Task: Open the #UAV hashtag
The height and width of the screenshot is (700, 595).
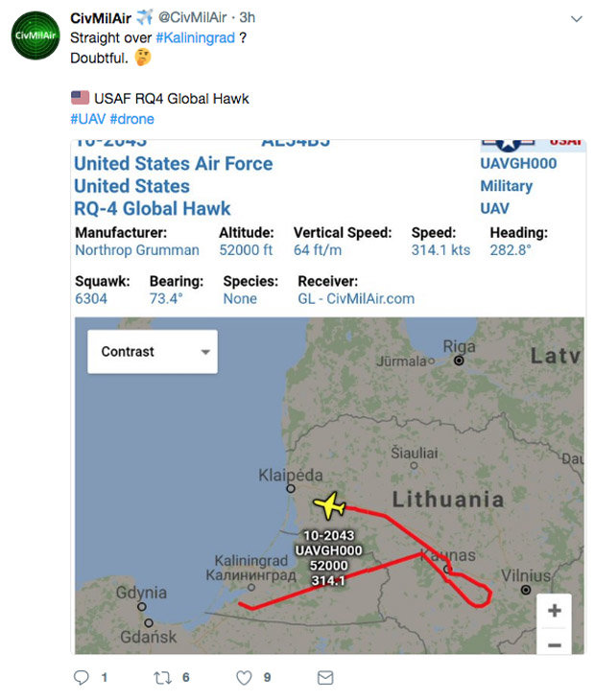Action: [x=87, y=119]
